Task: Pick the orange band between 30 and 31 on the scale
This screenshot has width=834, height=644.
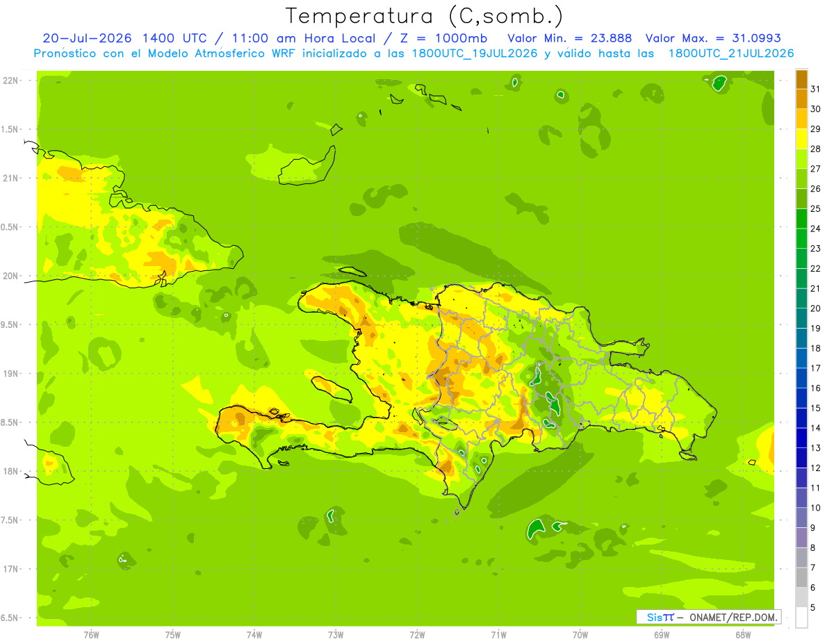Action: pos(801,99)
